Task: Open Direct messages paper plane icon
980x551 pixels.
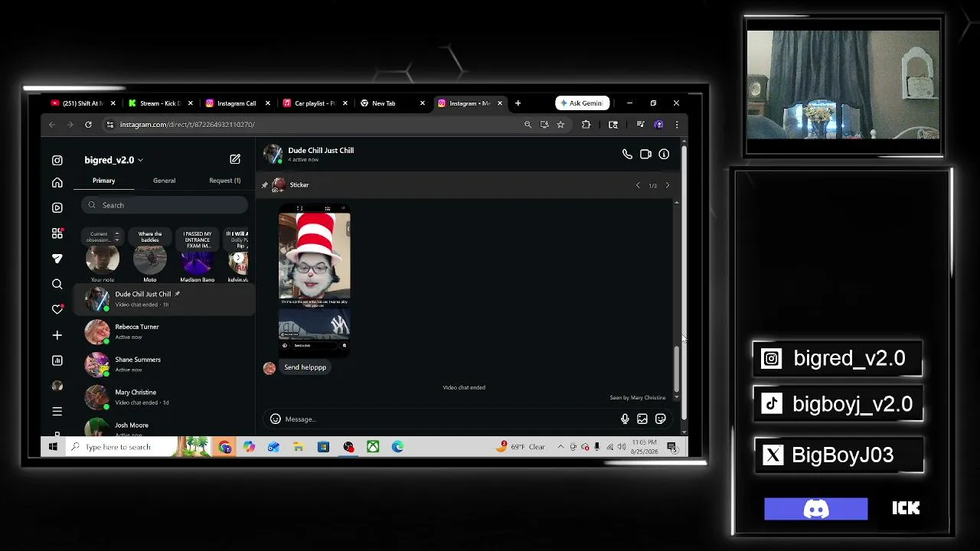Action: (x=57, y=259)
